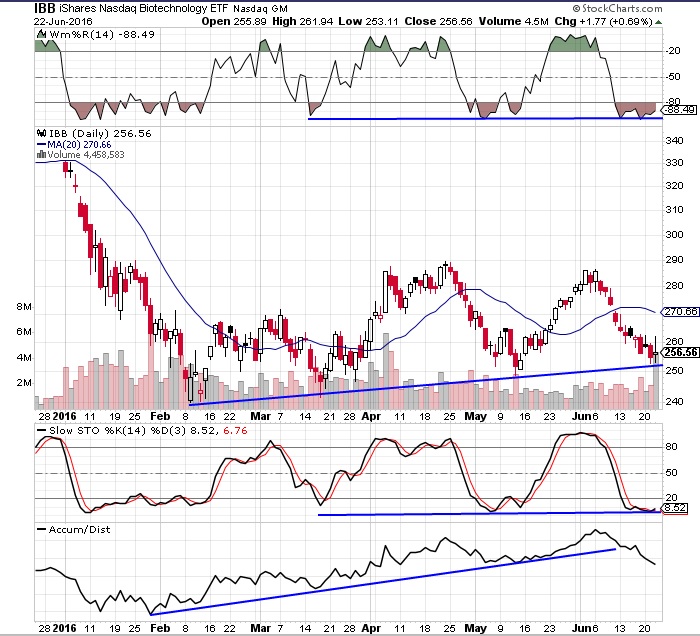Click Feb on the axis under Accum/Dist
Image resolution: width=700 pixels, height=636 pixels.
coord(160,628)
